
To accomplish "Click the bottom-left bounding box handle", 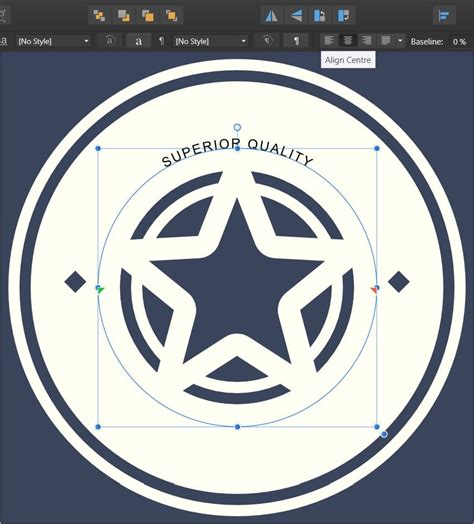I will click(98, 427).
